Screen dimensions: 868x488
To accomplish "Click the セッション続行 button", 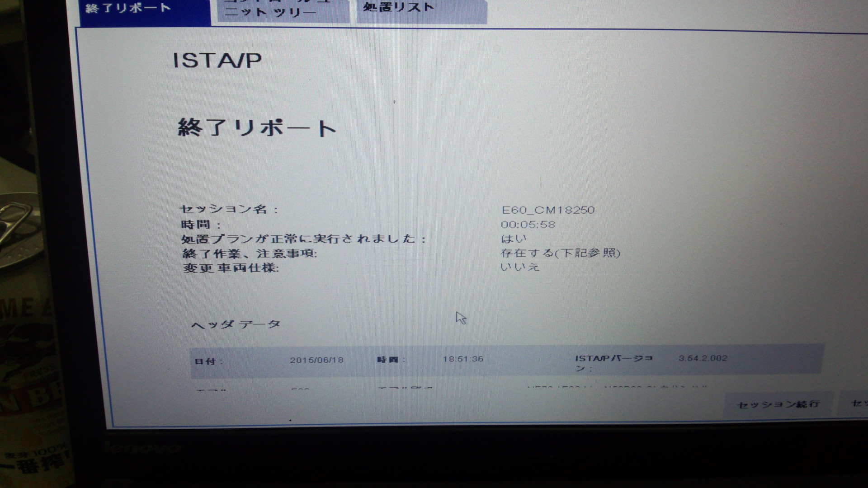I will click(778, 404).
